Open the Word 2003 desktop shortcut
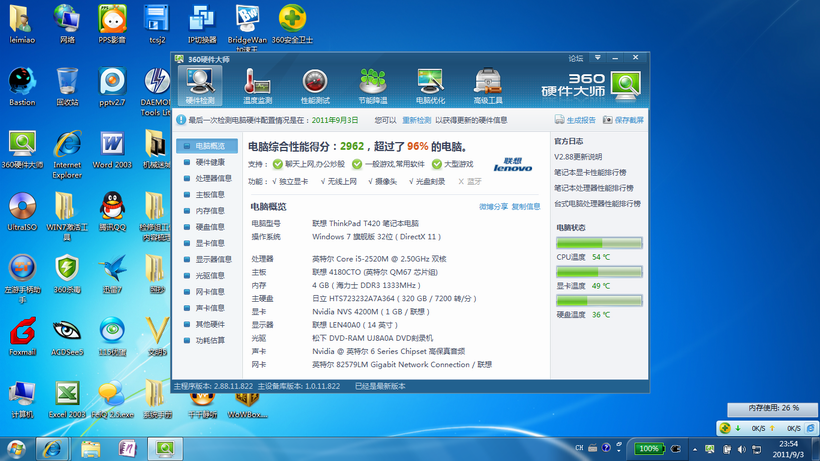Viewport: 820px width, 461px height. pos(112,149)
